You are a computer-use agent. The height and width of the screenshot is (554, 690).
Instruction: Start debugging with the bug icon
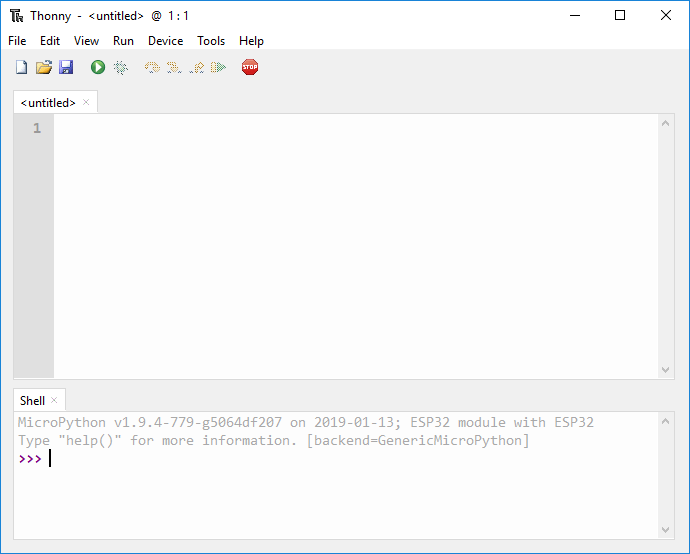pos(120,67)
